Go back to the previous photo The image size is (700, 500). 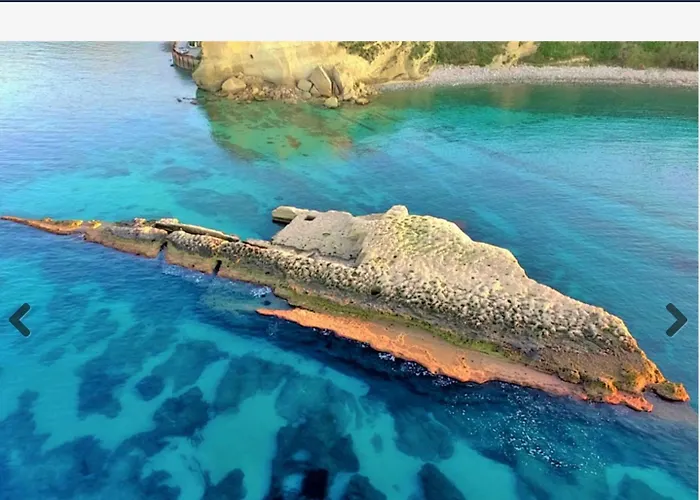pyautogui.click(x=20, y=320)
